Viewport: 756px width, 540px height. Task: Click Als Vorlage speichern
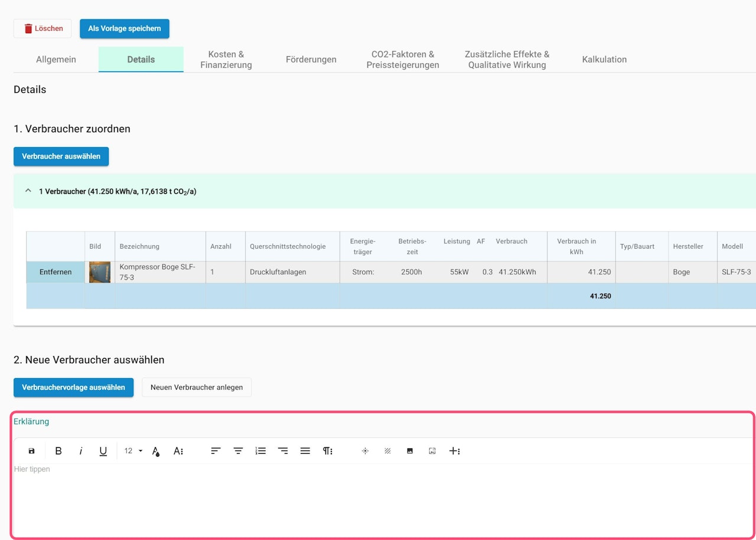coord(125,28)
